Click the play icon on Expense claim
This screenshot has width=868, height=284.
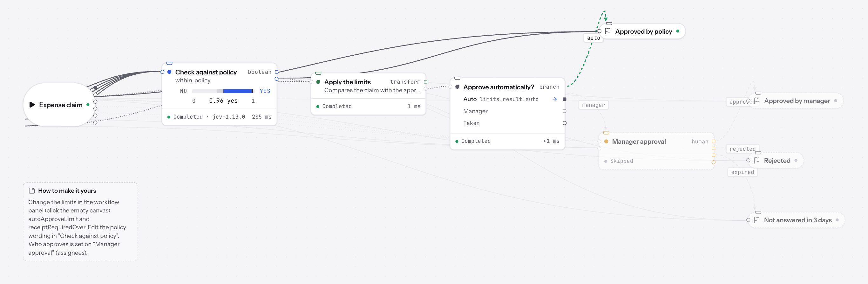[32, 105]
